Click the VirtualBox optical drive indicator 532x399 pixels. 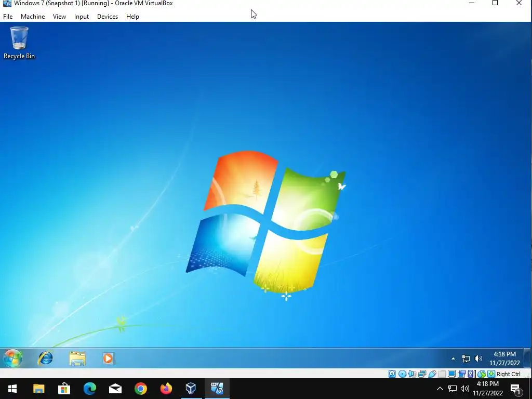pyautogui.click(x=403, y=374)
